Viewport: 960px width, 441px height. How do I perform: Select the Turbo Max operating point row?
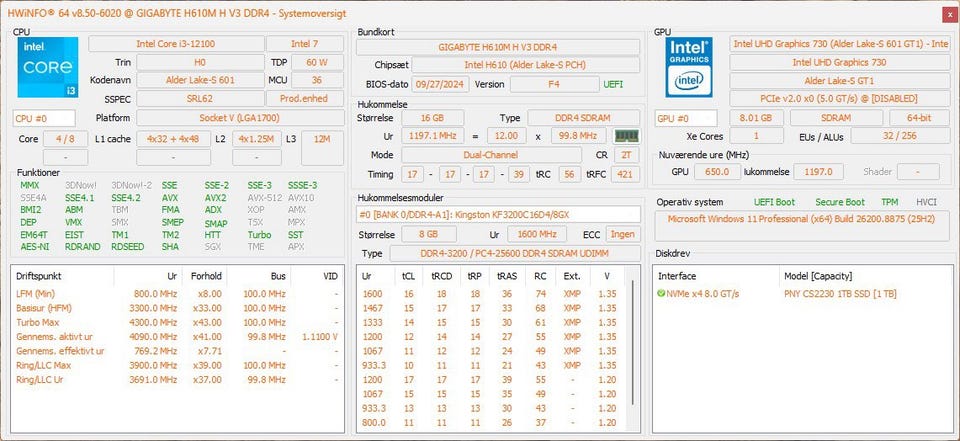(x=177, y=322)
